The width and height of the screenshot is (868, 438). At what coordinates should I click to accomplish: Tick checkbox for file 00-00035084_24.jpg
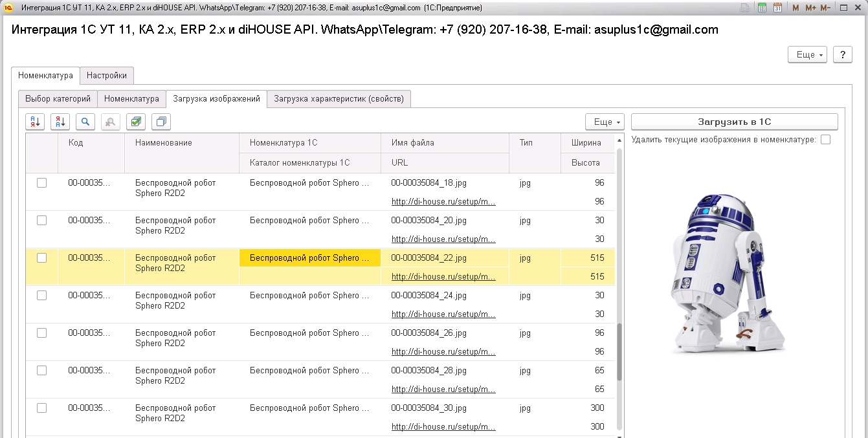[x=41, y=296]
